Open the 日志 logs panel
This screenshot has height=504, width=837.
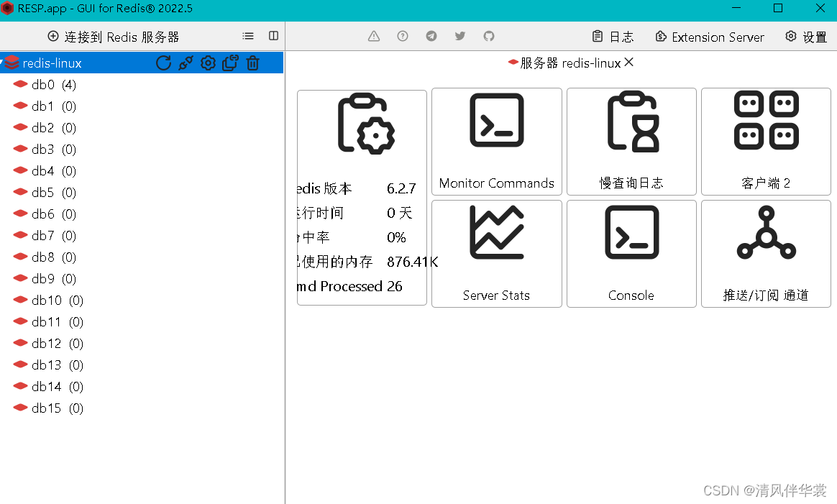(610, 37)
